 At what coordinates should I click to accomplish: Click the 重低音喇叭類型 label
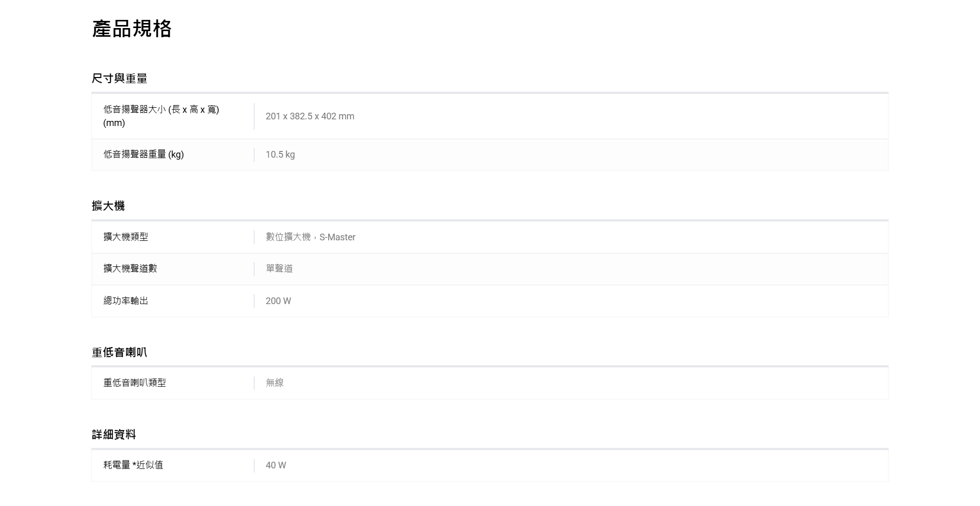click(x=135, y=383)
